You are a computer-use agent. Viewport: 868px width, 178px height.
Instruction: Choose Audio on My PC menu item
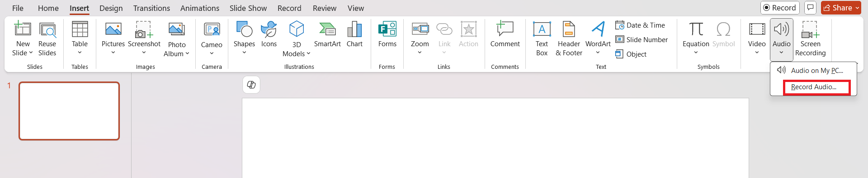click(x=813, y=70)
